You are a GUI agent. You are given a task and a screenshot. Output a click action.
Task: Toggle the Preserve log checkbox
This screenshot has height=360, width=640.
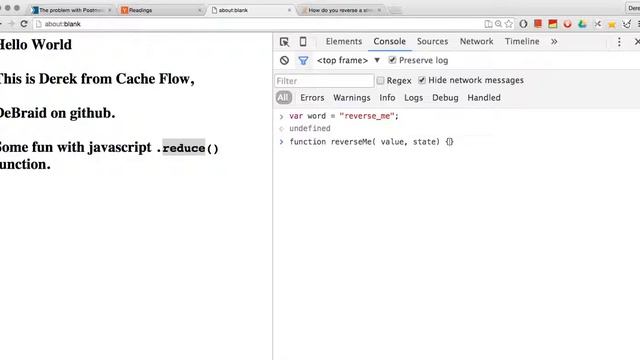[392, 60]
